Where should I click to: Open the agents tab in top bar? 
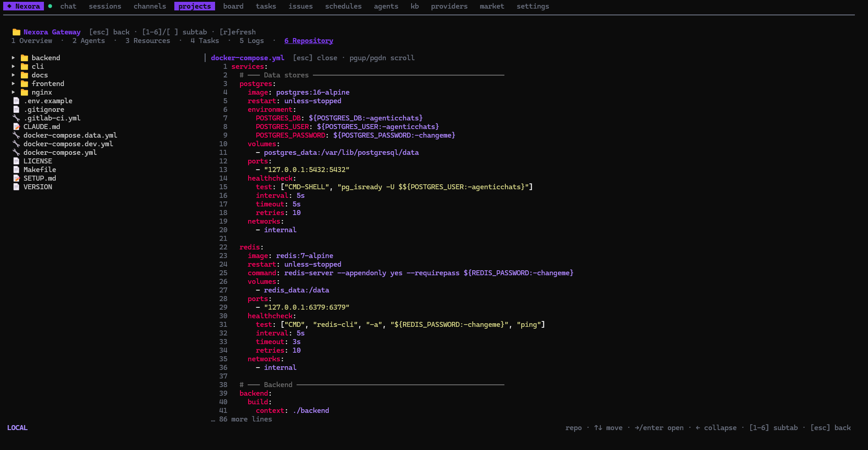[x=386, y=6]
